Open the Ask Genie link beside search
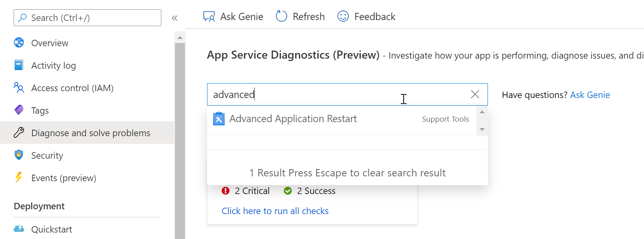Viewport: 644px width, 239px height. click(590, 95)
